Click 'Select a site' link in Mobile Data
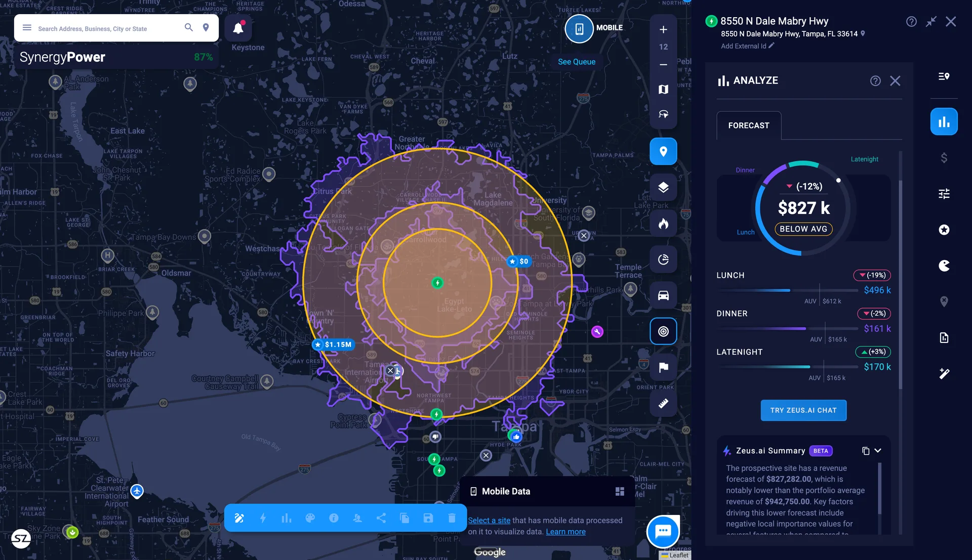This screenshot has width=972, height=560. coord(489,521)
